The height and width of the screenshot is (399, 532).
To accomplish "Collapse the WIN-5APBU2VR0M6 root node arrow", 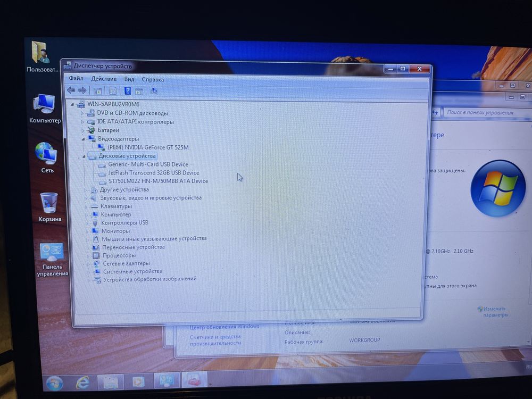I will (72, 104).
